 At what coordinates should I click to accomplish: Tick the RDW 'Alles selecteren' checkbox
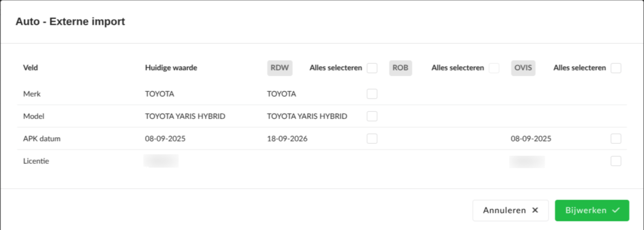(372, 68)
